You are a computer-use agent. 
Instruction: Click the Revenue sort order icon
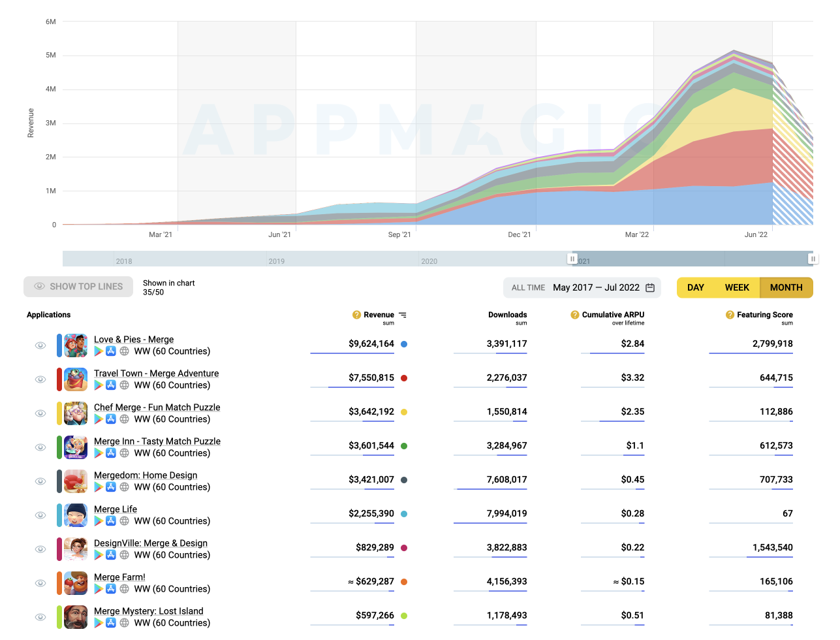point(403,315)
